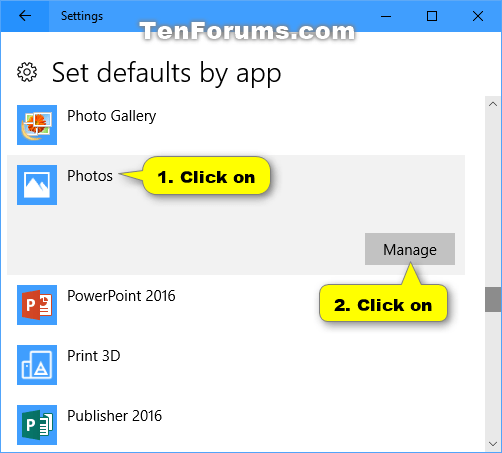Choose the Print 3D label
Image resolution: width=502 pixels, height=453 pixels.
coord(94,356)
